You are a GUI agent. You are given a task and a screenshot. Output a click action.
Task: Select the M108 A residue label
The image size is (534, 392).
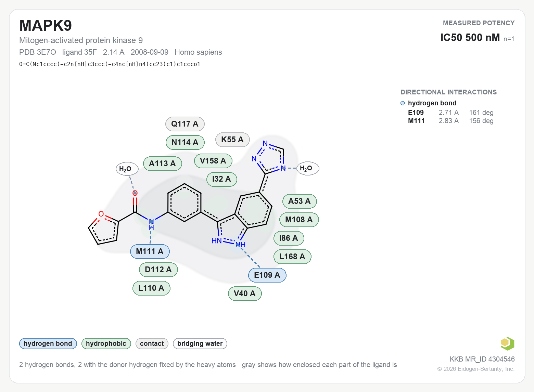point(299,220)
